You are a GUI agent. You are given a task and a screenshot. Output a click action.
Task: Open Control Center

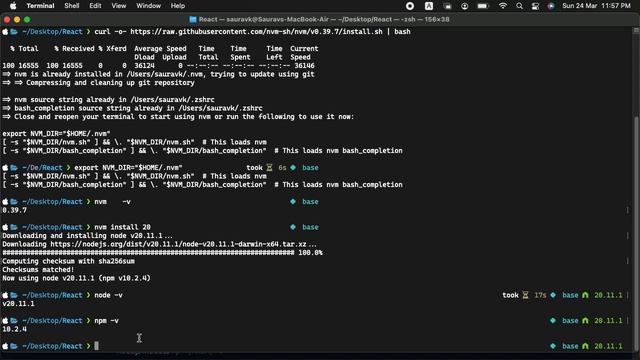(535, 6)
